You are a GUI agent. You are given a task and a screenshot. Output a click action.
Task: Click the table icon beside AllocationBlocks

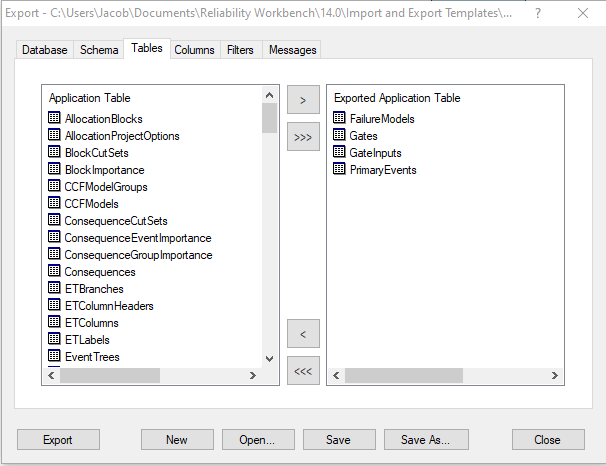55,118
